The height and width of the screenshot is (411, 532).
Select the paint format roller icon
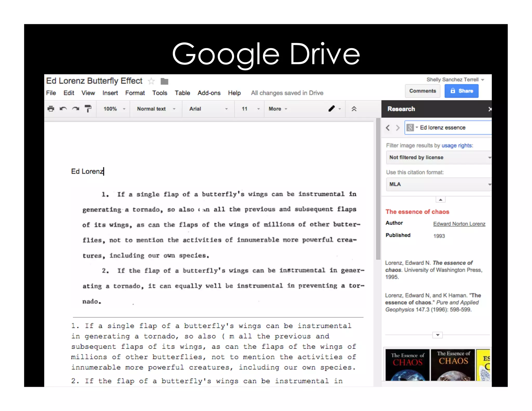pyautogui.click(x=88, y=109)
